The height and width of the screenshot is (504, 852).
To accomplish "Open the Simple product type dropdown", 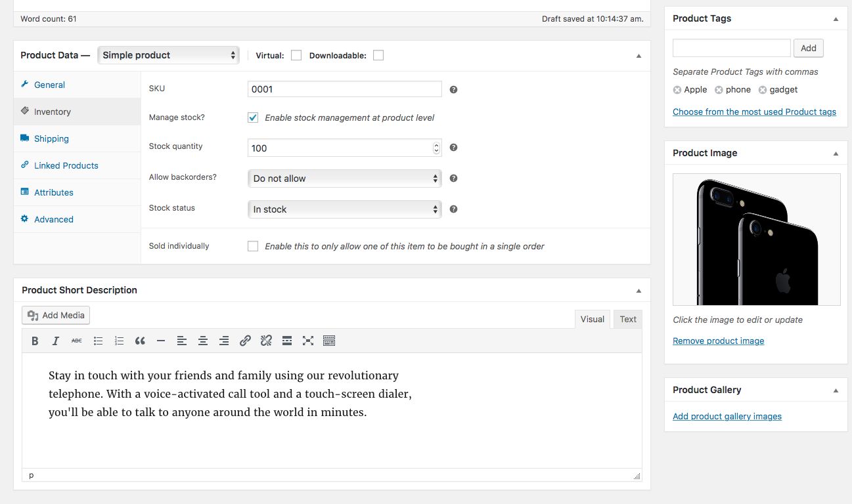I will point(169,55).
